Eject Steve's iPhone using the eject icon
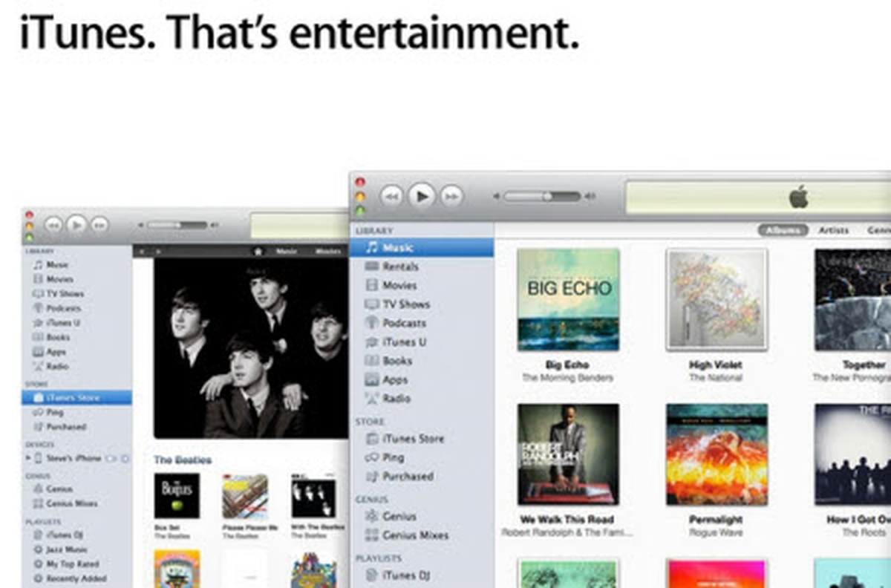This screenshot has width=891, height=588. click(124, 459)
